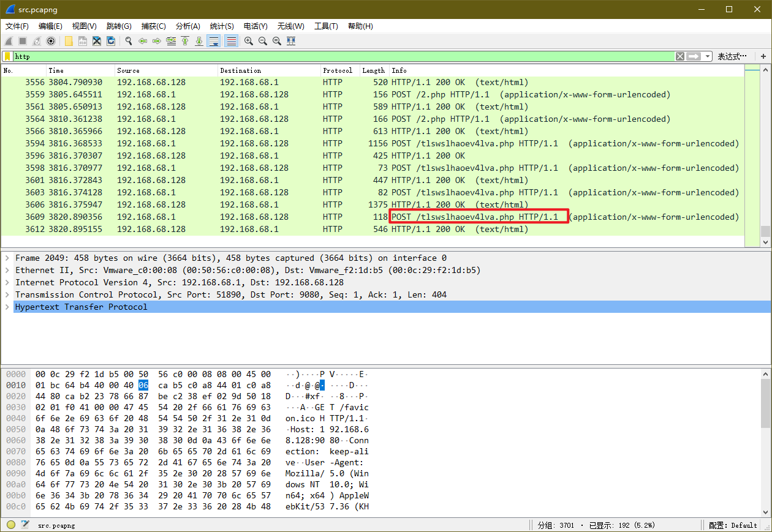This screenshot has height=532, width=772.
Task: Zoom out of the packet text
Action: click(263, 41)
